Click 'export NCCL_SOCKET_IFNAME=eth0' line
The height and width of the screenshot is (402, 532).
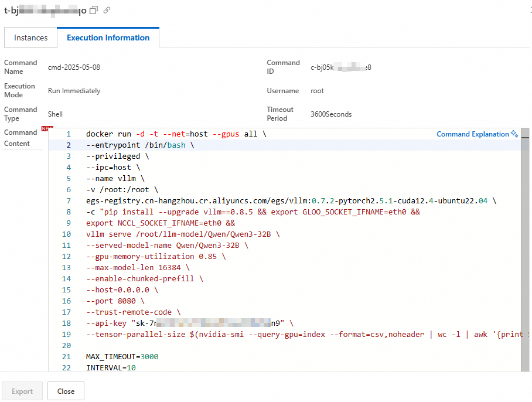point(161,223)
